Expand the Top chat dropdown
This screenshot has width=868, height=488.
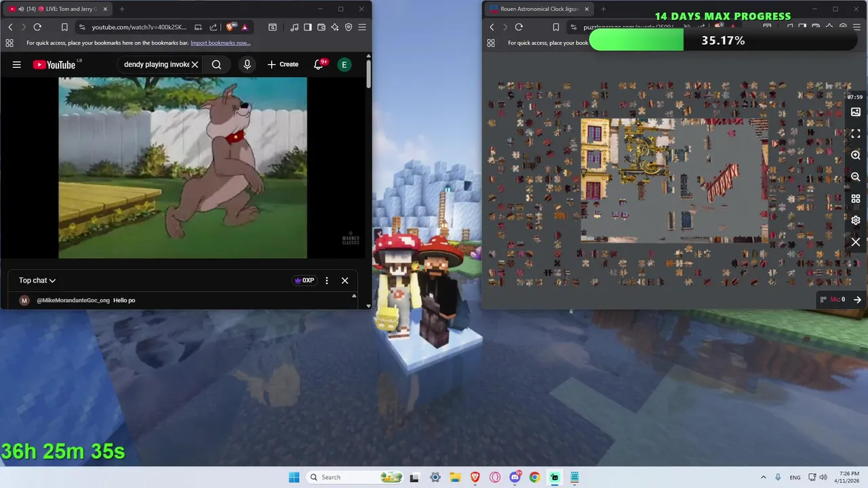(x=37, y=280)
